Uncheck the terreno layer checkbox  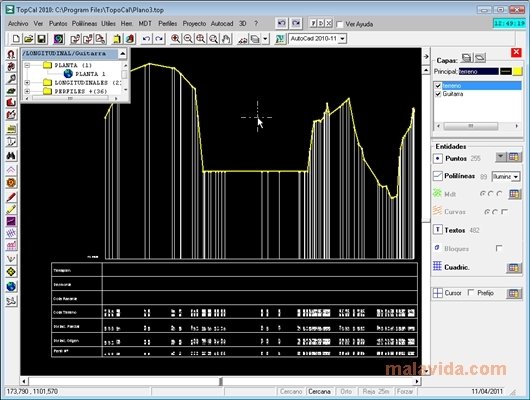coord(438,86)
